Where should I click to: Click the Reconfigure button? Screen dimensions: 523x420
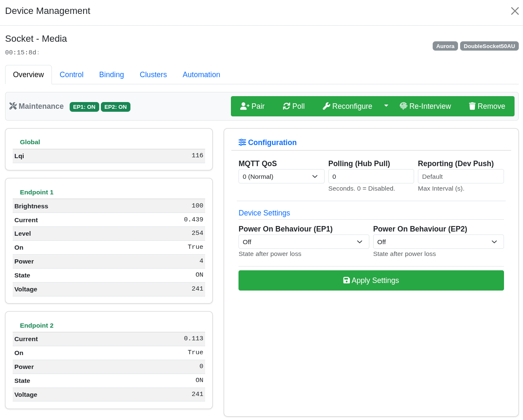tap(347, 106)
